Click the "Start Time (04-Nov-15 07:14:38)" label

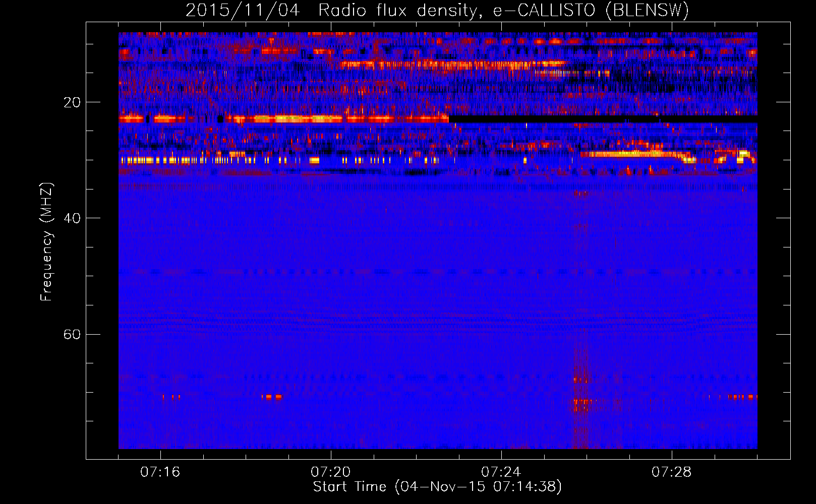pos(437,487)
